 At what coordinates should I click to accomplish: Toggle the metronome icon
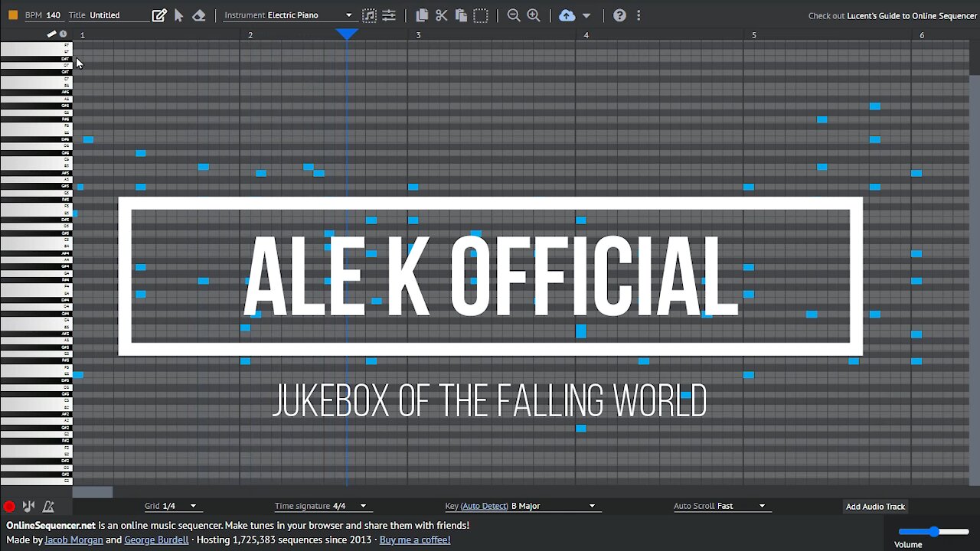48,507
